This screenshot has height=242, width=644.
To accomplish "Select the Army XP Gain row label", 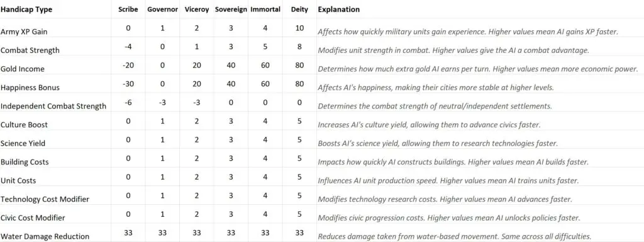I will point(26,32).
